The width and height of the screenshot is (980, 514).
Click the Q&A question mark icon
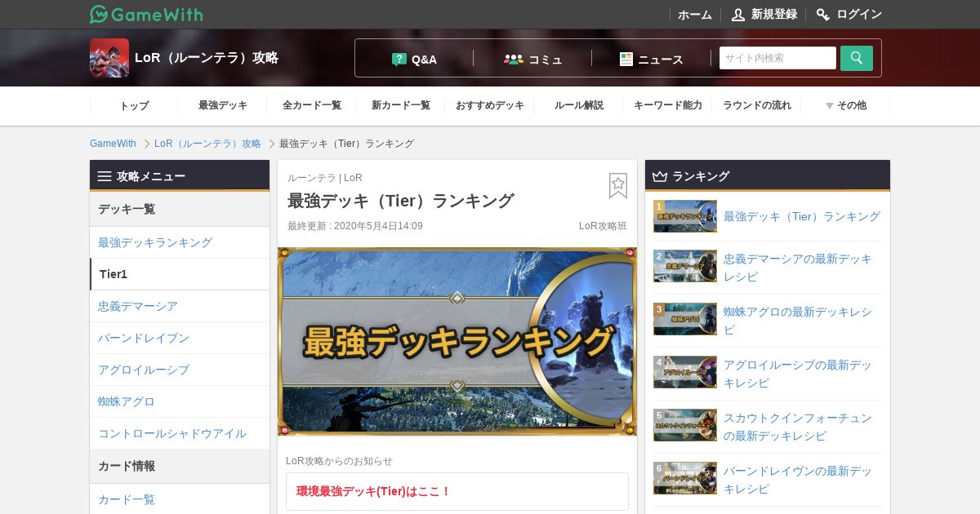tap(399, 60)
